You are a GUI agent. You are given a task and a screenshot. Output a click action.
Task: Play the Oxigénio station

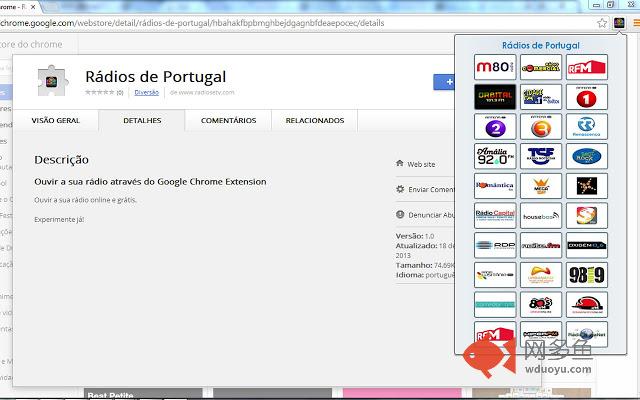click(x=587, y=245)
